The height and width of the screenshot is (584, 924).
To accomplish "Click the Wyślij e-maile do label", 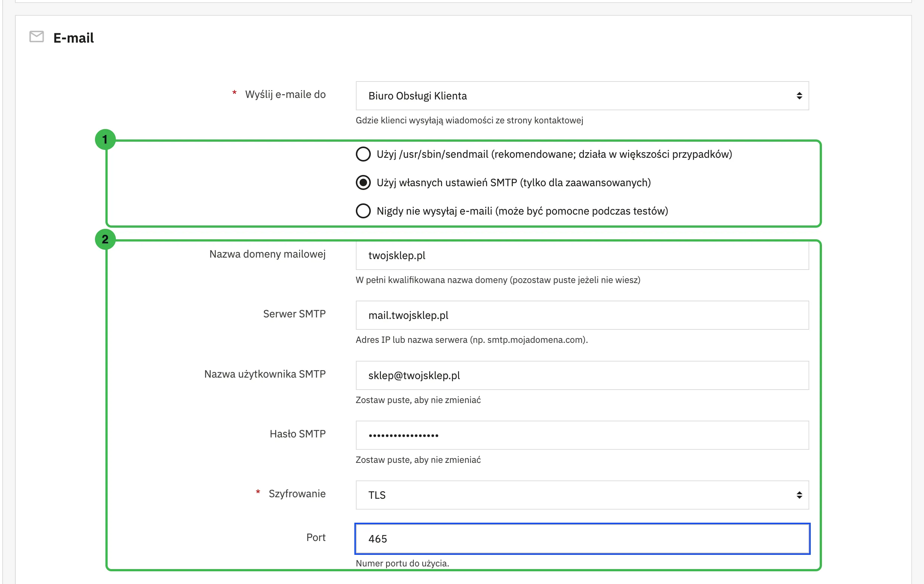I will (285, 94).
